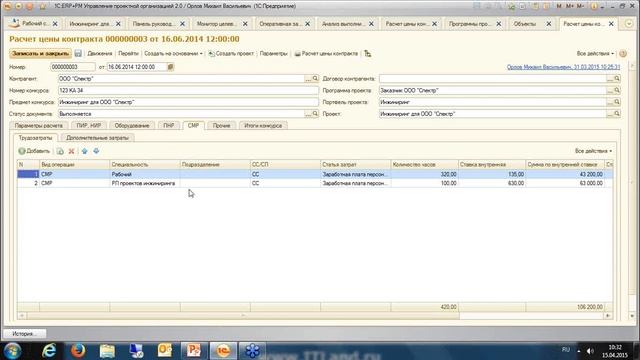Switch to the Параметры расчета tab

[x=39, y=126]
